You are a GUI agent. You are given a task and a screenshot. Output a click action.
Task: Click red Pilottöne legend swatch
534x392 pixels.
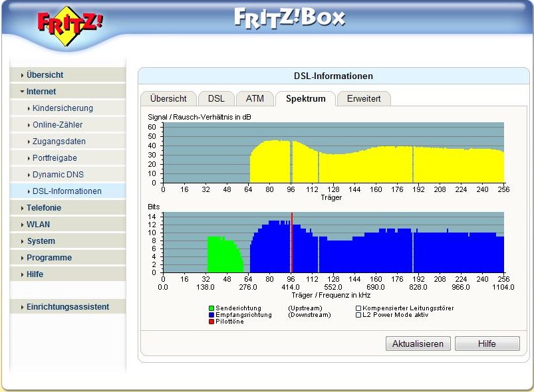[x=211, y=322]
